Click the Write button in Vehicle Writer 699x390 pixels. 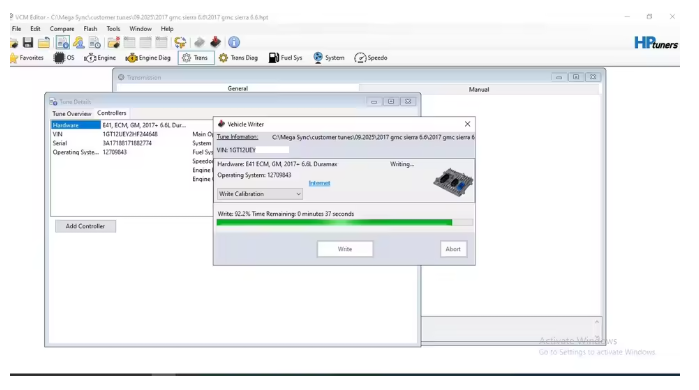click(345, 249)
